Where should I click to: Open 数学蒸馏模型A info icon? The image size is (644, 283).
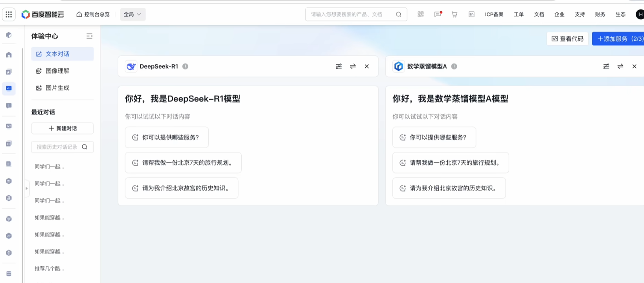tap(454, 67)
